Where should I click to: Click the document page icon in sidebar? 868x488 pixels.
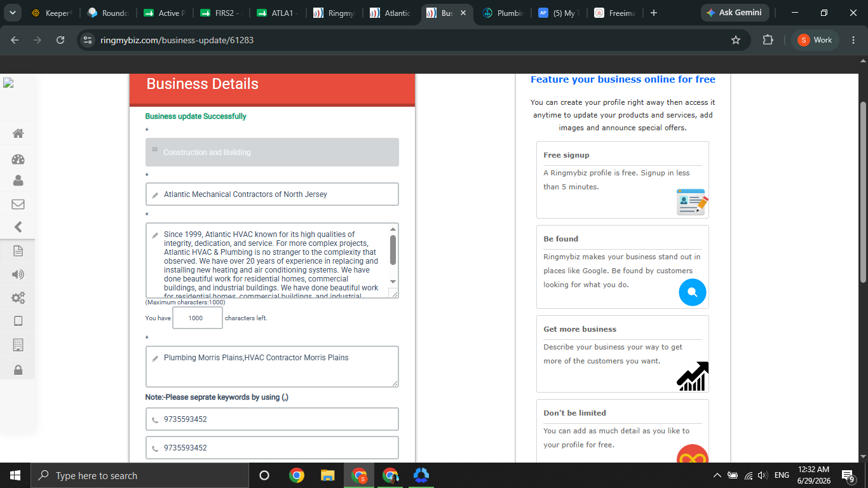[x=18, y=251]
